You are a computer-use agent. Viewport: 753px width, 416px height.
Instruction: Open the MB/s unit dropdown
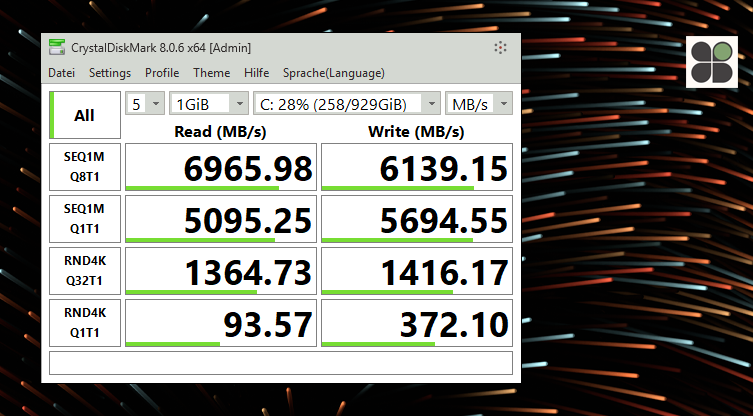click(x=479, y=103)
